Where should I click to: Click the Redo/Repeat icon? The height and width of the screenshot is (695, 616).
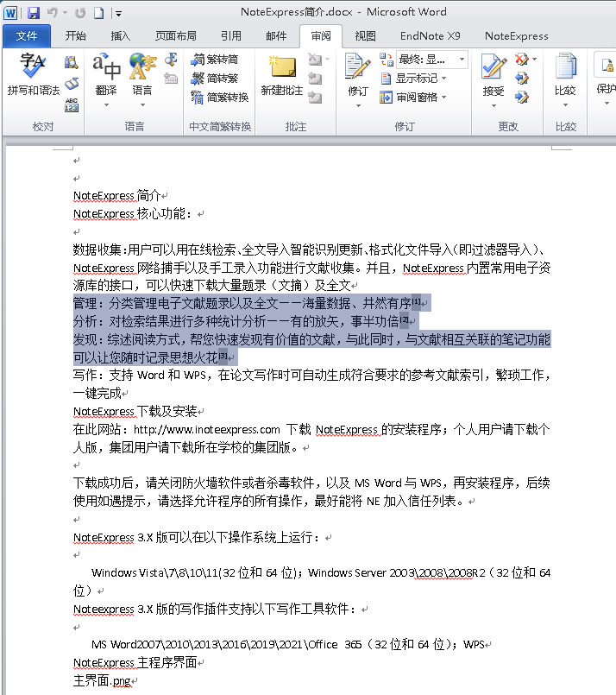tap(80, 13)
